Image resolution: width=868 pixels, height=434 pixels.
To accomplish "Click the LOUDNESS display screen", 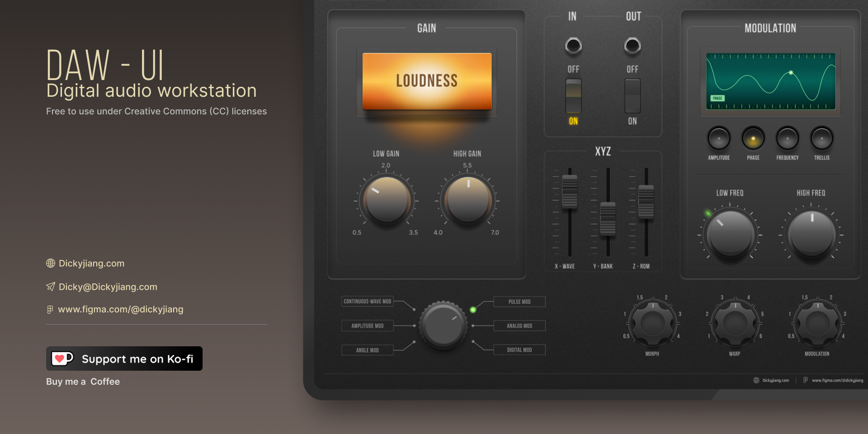I will (x=426, y=81).
